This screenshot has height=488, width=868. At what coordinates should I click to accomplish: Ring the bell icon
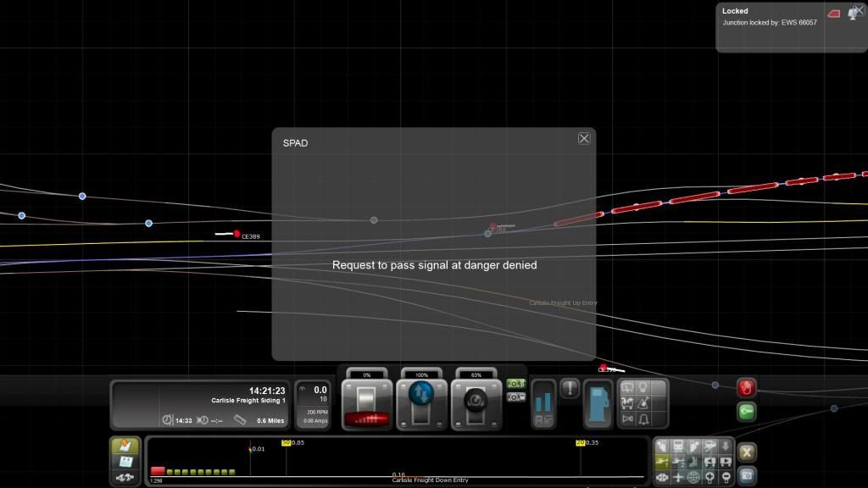643,419
